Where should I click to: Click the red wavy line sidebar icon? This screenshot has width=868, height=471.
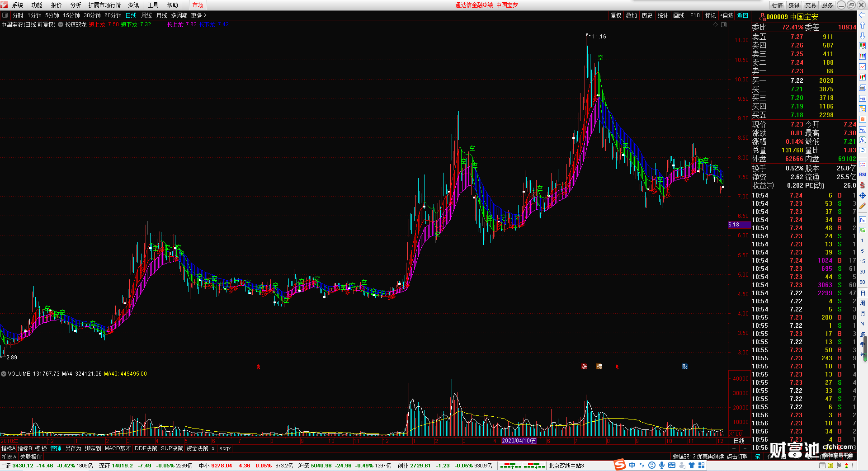[863, 164]
